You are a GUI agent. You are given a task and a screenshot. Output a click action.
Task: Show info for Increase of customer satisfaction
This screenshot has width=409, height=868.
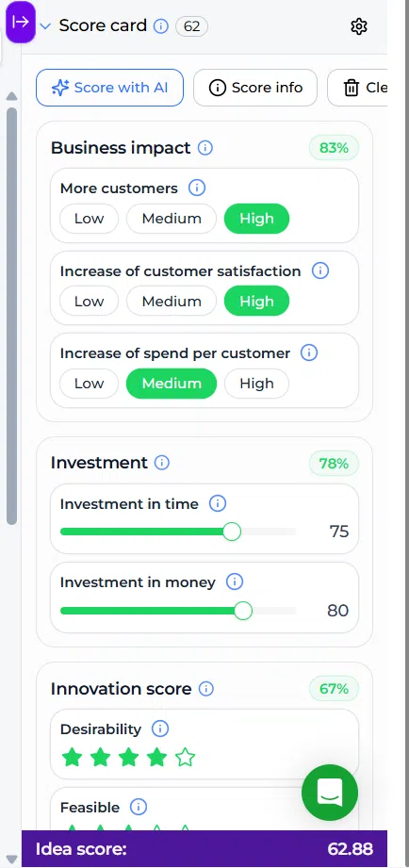click(x=319, y=270)
